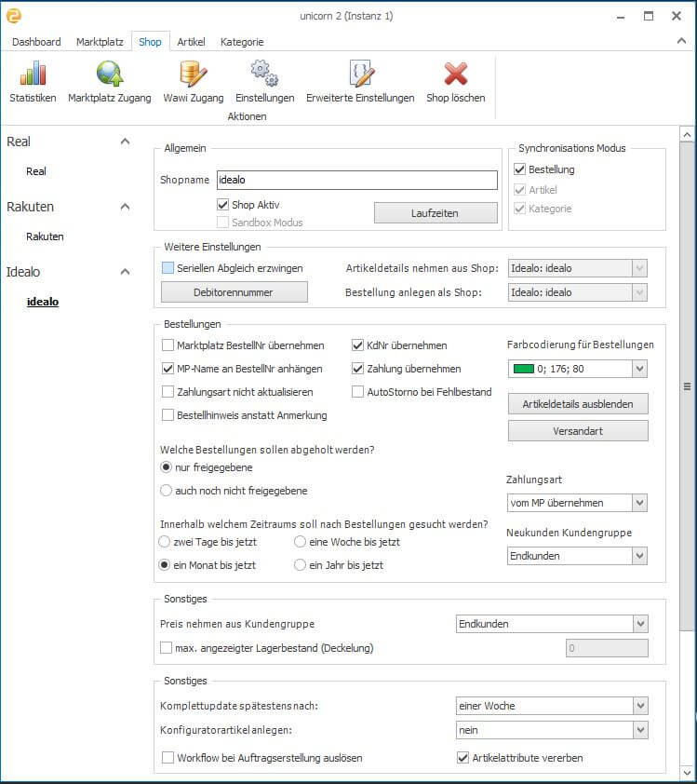Toggle Shop Aktiv checkbox
Viewport: 697px width, 784px height.
222,205
